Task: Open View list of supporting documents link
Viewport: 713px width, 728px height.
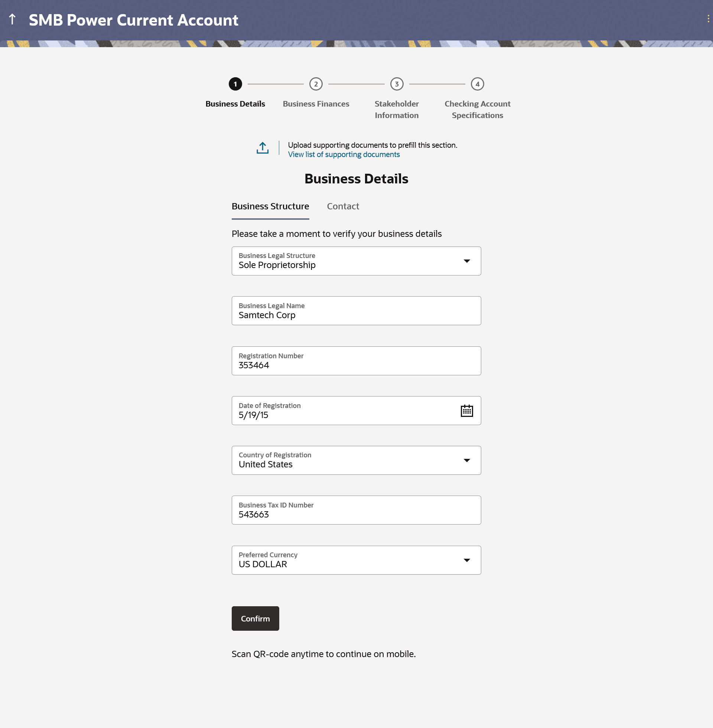Action: [344, 154]
